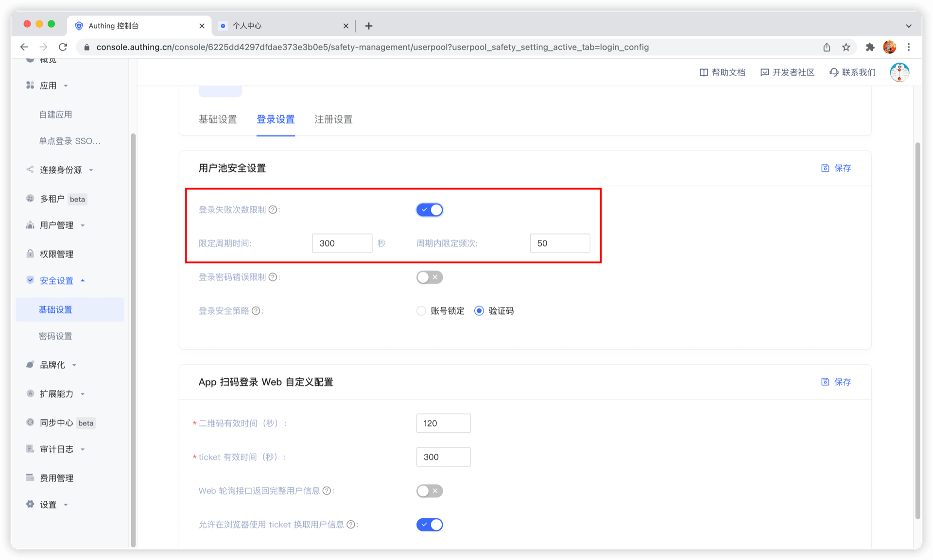
Task: Collapse the 安全设置 sidebar section
Action: 56,281
